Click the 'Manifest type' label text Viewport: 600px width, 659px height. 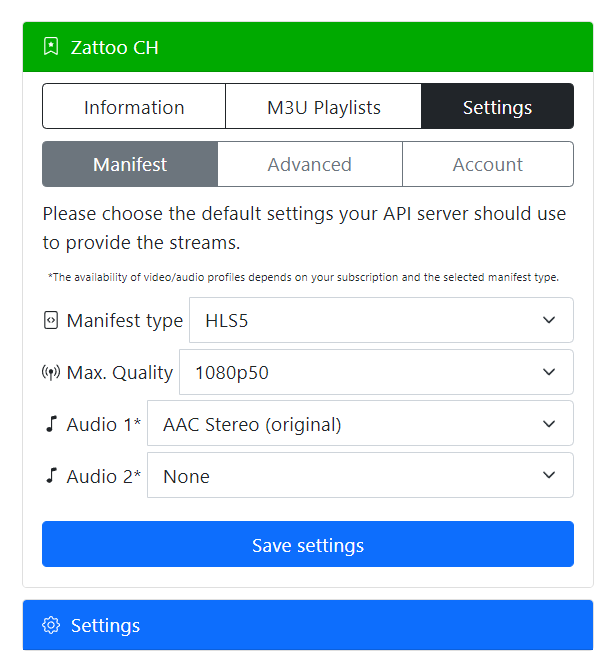click(125, 321)
